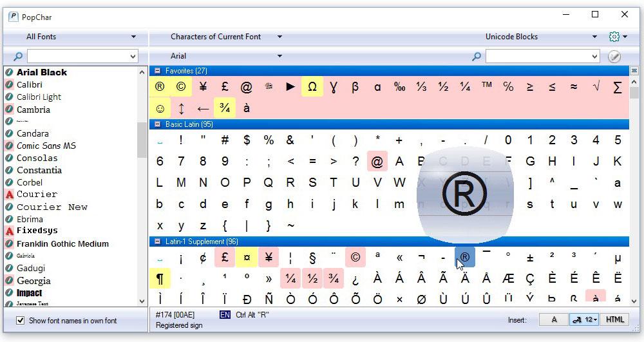
Task: Insert the summation sign from Favorites
Action: [x=618, y=87]
